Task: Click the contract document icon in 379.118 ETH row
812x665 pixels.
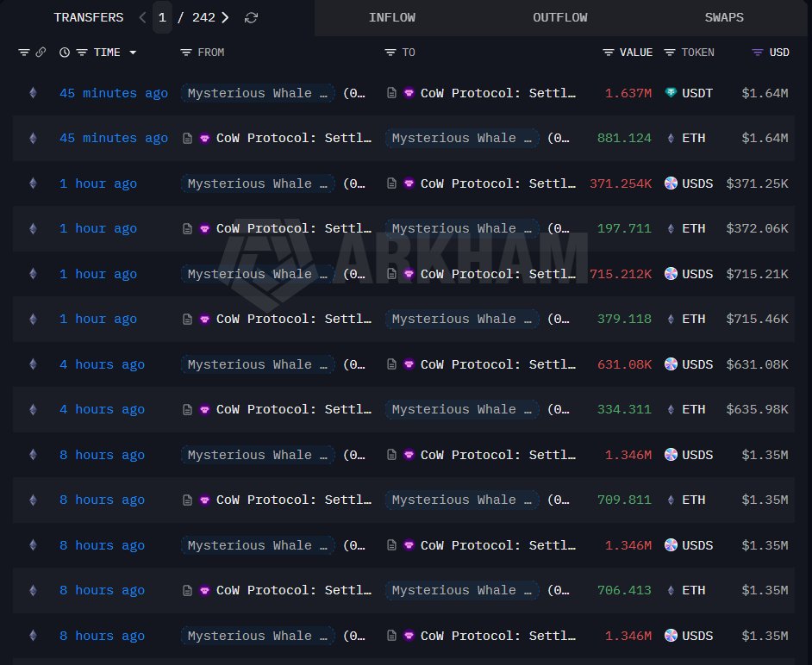Action: [187, 320]
